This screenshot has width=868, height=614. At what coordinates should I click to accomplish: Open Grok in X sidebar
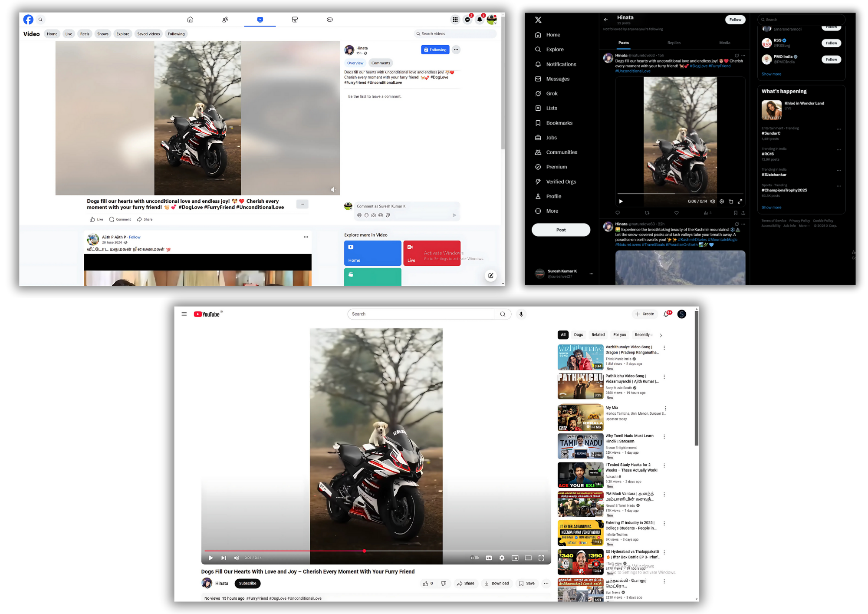[552, 93]
